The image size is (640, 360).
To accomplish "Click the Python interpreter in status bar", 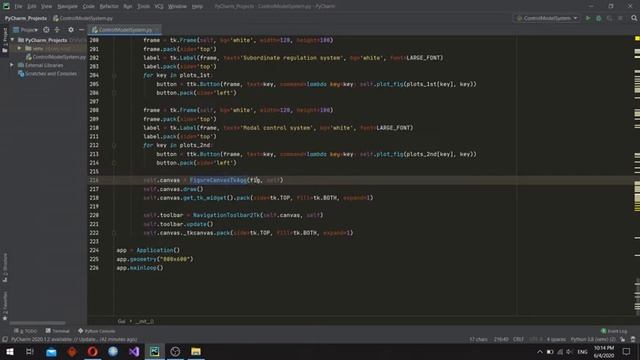I will [x=593, y=339].
